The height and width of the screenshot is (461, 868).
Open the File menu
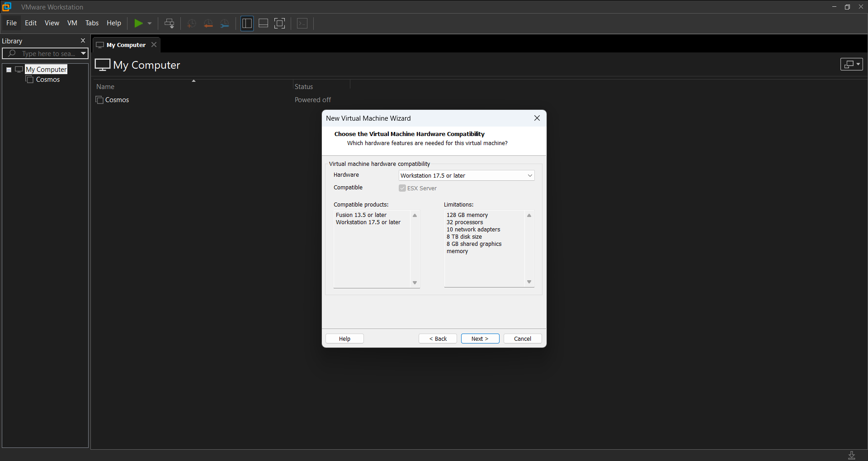pos(11,23)
